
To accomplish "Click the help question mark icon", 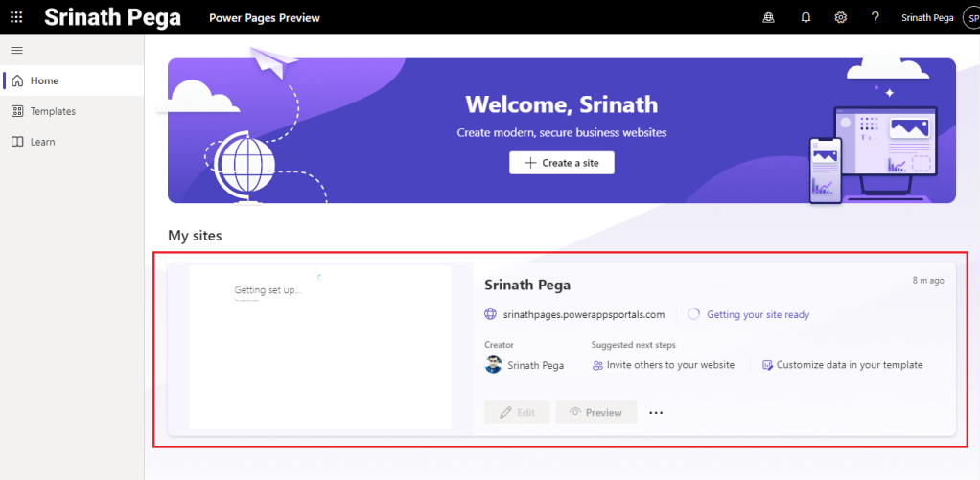I will point(875,17).
